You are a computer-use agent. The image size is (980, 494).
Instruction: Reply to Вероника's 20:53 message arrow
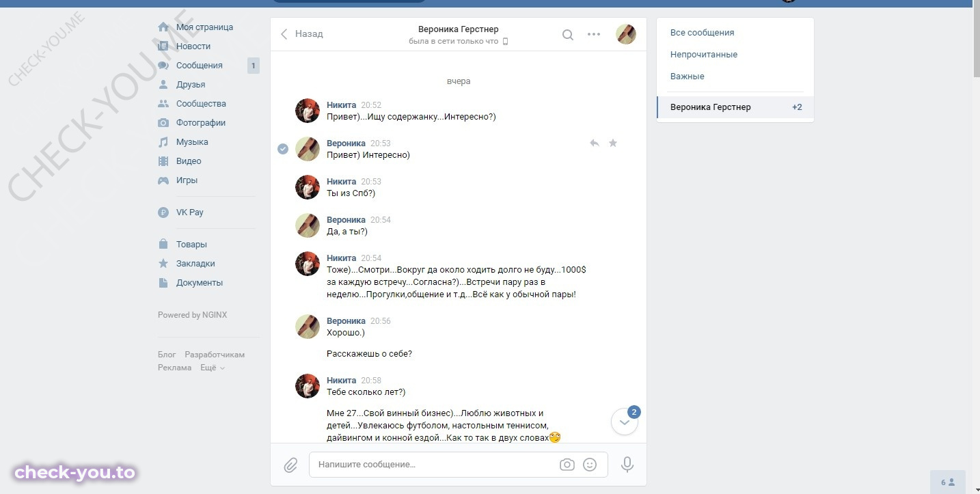(595, 143)
